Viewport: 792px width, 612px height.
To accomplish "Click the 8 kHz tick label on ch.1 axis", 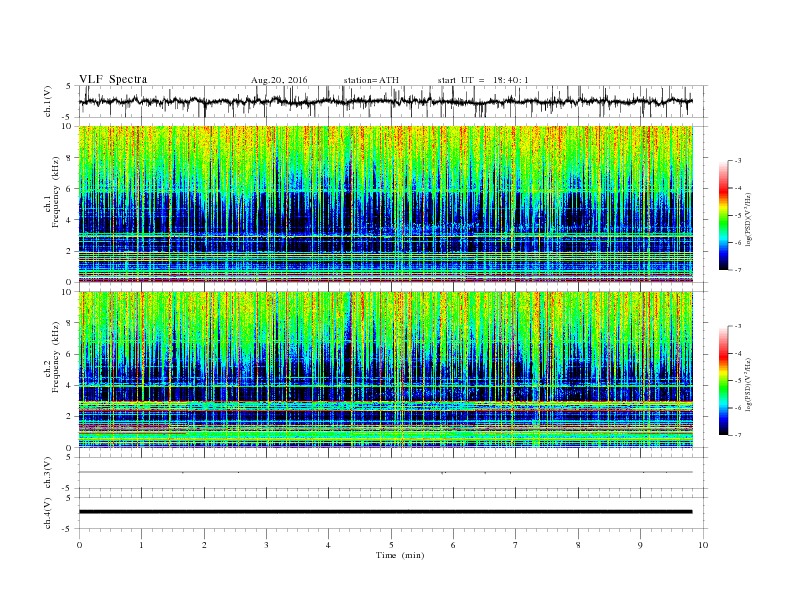I will (x=69, y=158).
